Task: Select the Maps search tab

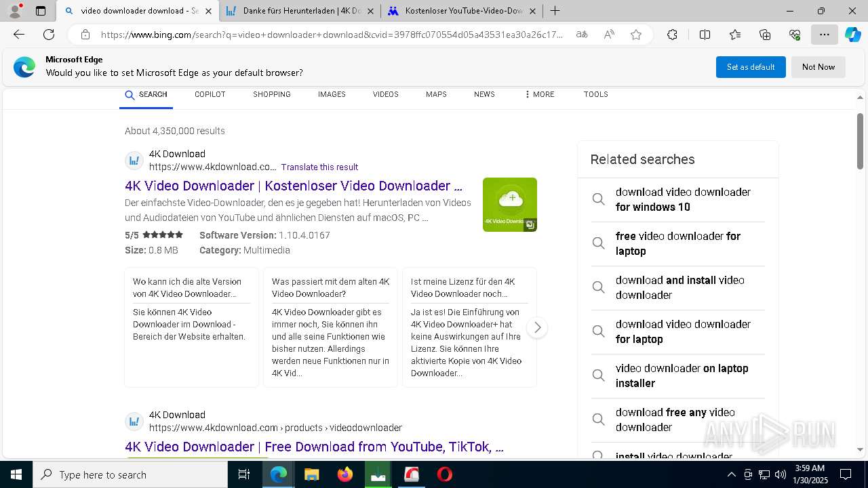Action: click(x=436, y=95)
